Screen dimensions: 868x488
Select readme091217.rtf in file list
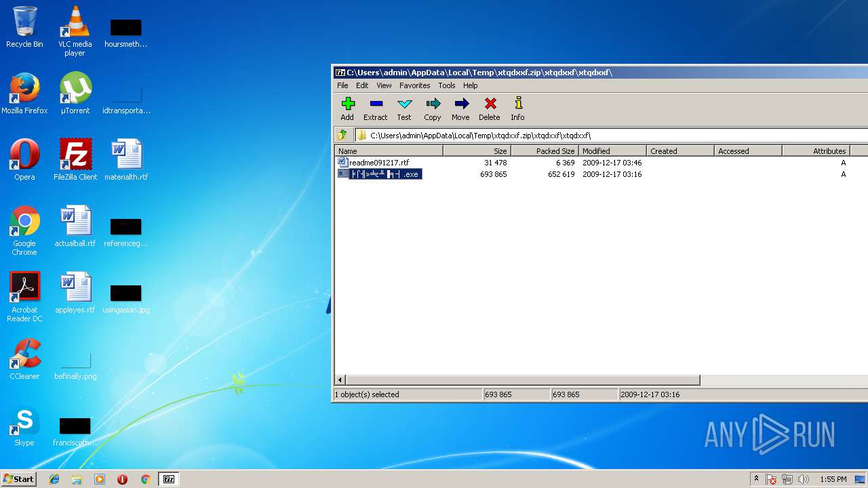click(x=379, y=163)
